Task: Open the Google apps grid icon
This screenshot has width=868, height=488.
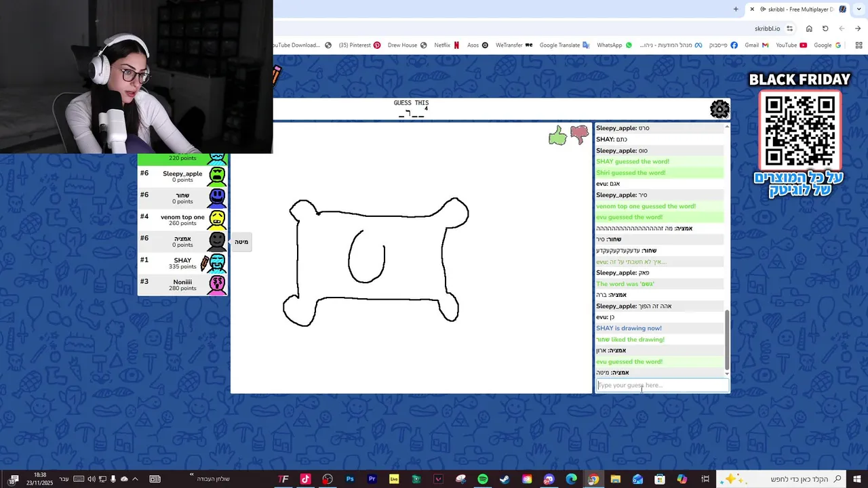Action: (859, 45)
